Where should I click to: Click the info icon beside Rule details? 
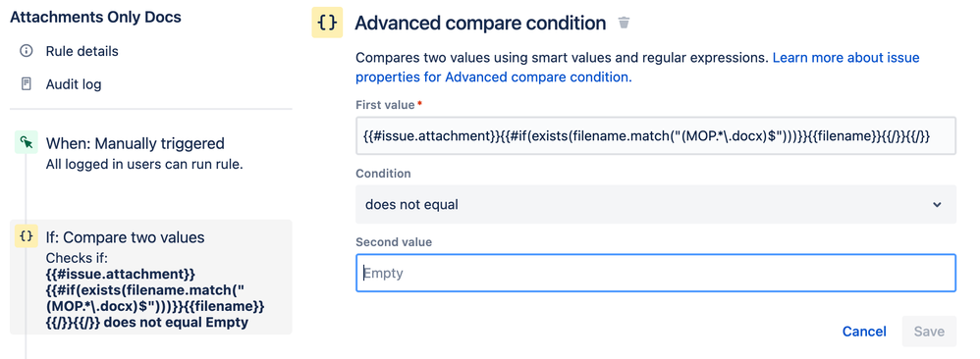[26, 51]
